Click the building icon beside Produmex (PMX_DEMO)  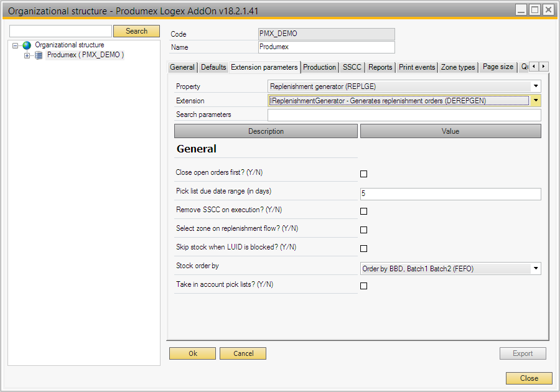[x=39, y=55]
